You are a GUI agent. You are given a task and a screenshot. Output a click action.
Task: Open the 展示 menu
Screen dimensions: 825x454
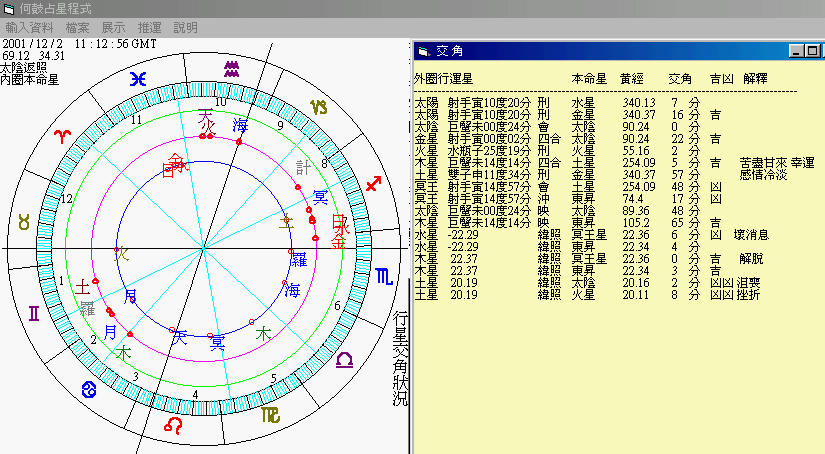113,27
